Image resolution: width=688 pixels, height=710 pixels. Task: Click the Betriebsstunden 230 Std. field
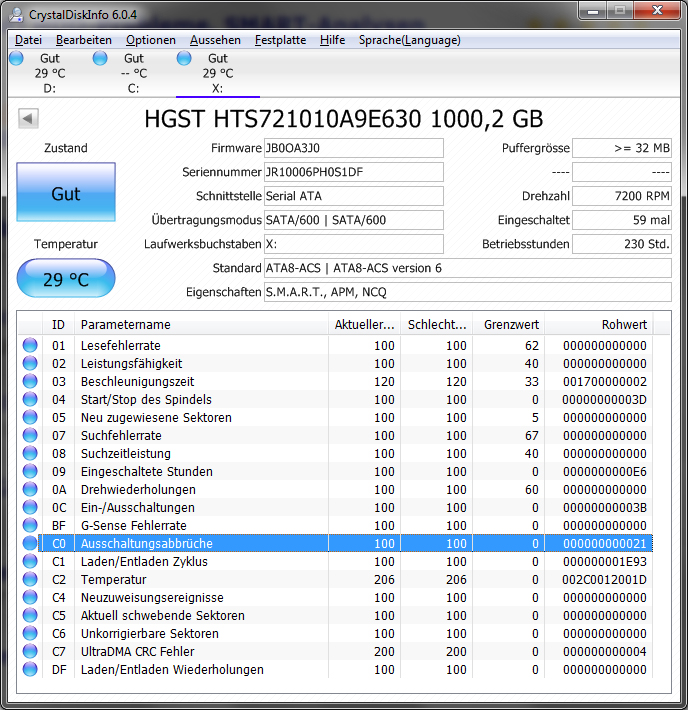coord(622,244)
